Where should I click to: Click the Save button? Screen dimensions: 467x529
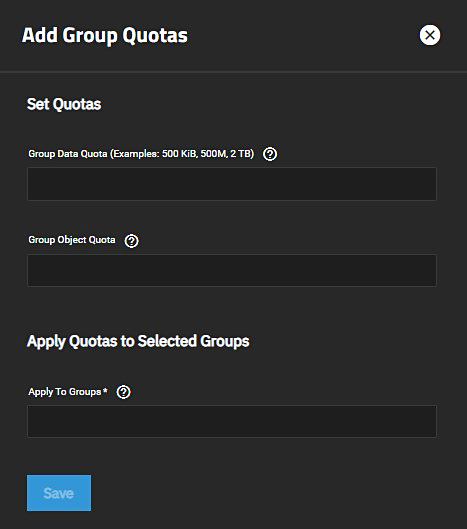click(x=59, y=493)
